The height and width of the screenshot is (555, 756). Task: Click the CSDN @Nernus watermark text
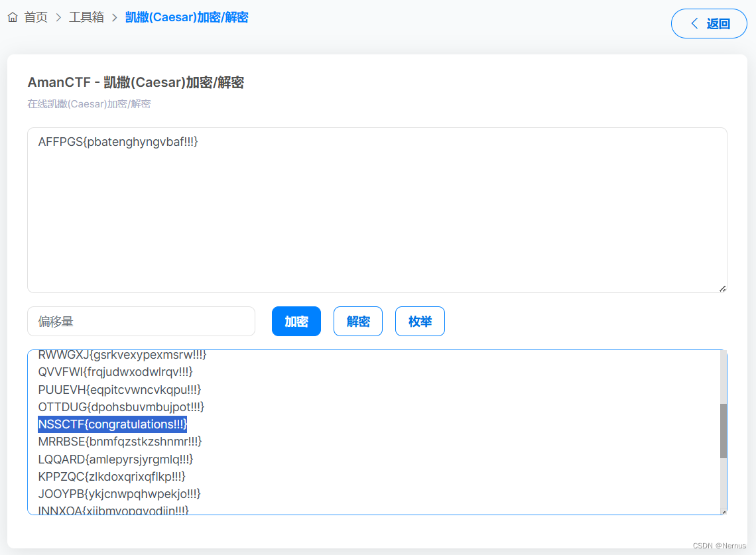pyautogui.click(x=719, y=546)
